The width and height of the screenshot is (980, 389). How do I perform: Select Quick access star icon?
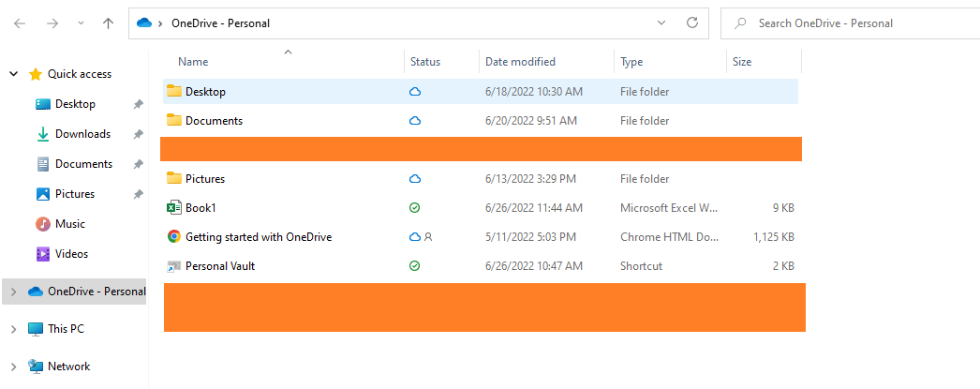(x=36, y=74)
